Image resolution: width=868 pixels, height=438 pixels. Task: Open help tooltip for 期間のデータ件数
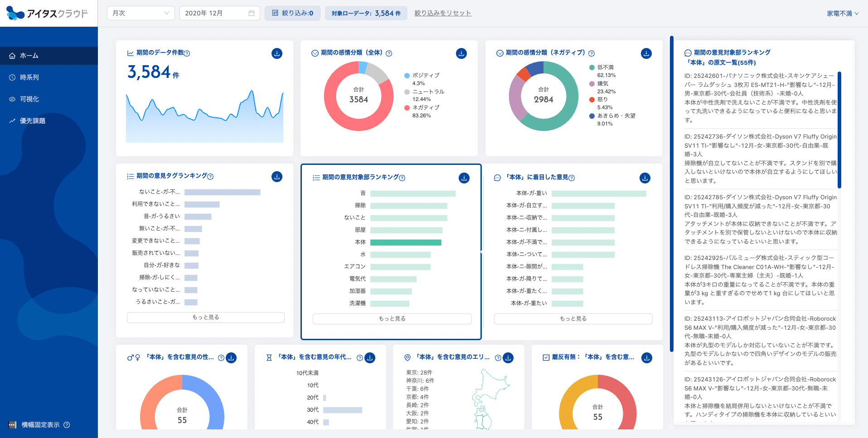(x=187, y=53)
